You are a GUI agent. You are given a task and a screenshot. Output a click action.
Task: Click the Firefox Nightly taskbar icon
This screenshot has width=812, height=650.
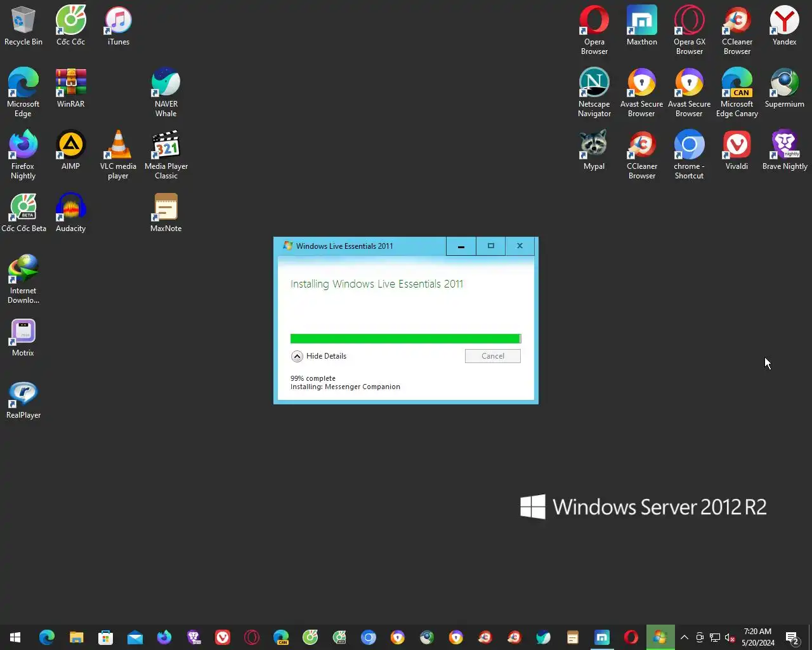[164, 637]
